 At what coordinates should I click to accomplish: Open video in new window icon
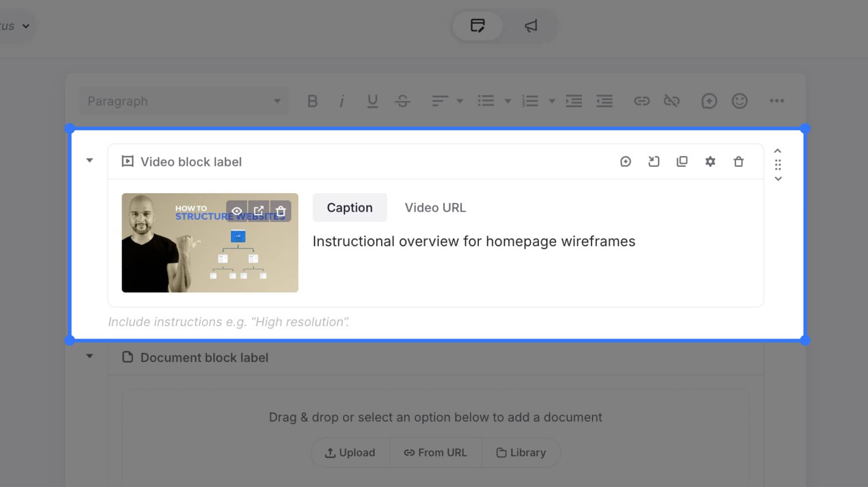click(x=259, y=211)
